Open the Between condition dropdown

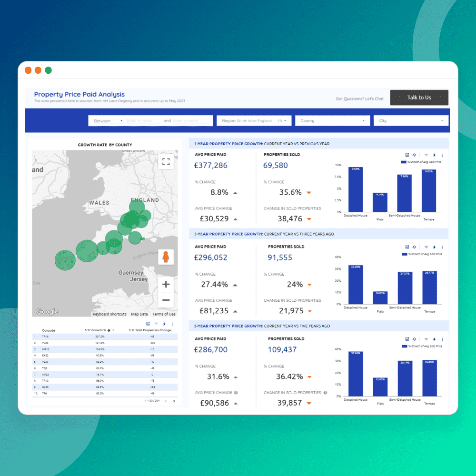108,121
